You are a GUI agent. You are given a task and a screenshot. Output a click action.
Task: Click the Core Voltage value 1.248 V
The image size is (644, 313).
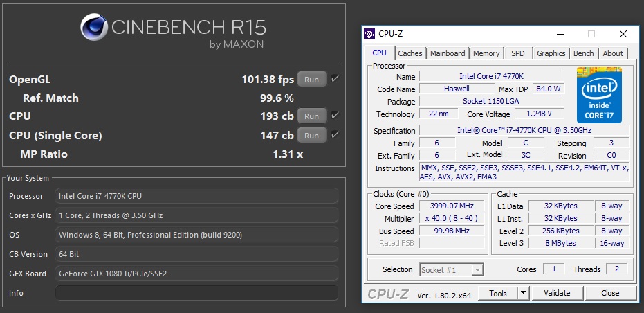539,114
